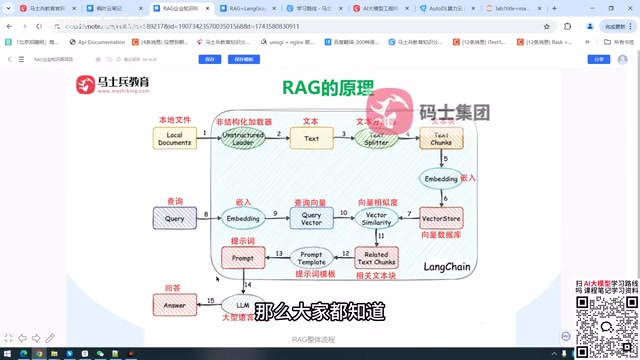This screenshot has height=360, width=640.
Task: Click the Related Text Chunks box
Action: [376, 258]
